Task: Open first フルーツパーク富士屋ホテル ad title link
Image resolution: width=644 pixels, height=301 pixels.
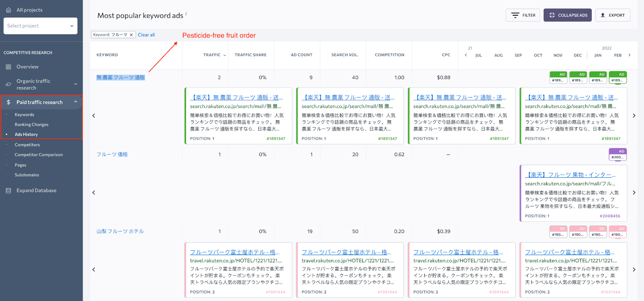Action: pyautogui.click(x=235, y=252)
